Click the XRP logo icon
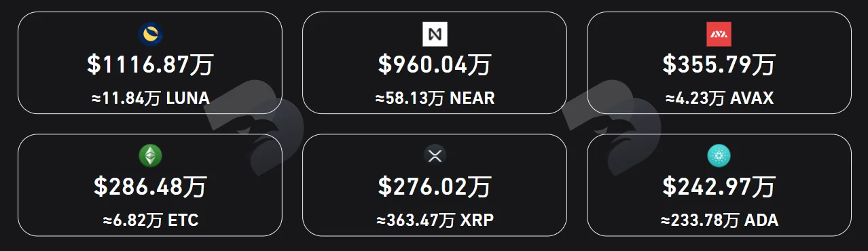This screenshot has height=251, width=868. click(x=435, y=156)
